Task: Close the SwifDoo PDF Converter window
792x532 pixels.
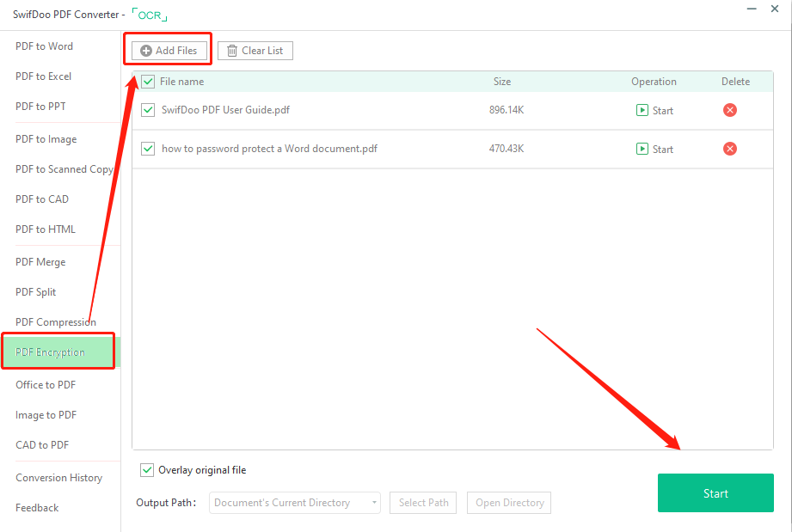Action: (775, 9)
